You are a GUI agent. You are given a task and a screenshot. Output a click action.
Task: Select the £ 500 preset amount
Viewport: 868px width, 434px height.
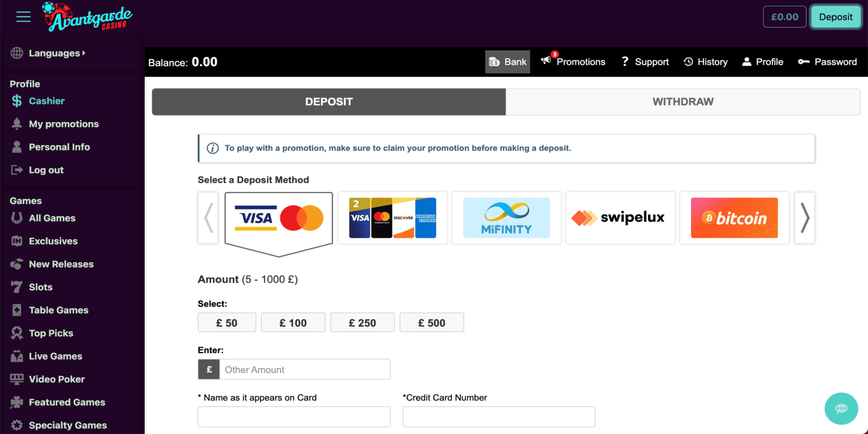[x=431, y=323]
